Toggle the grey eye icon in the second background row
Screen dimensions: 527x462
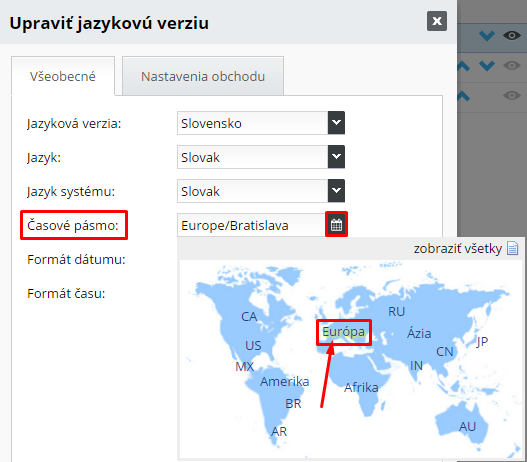(x=512, y=65)
